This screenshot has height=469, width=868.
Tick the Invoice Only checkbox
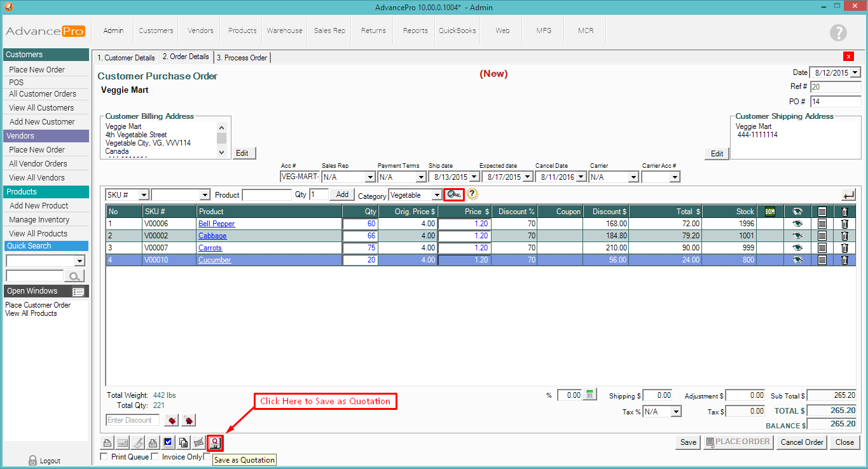[155, 457]
